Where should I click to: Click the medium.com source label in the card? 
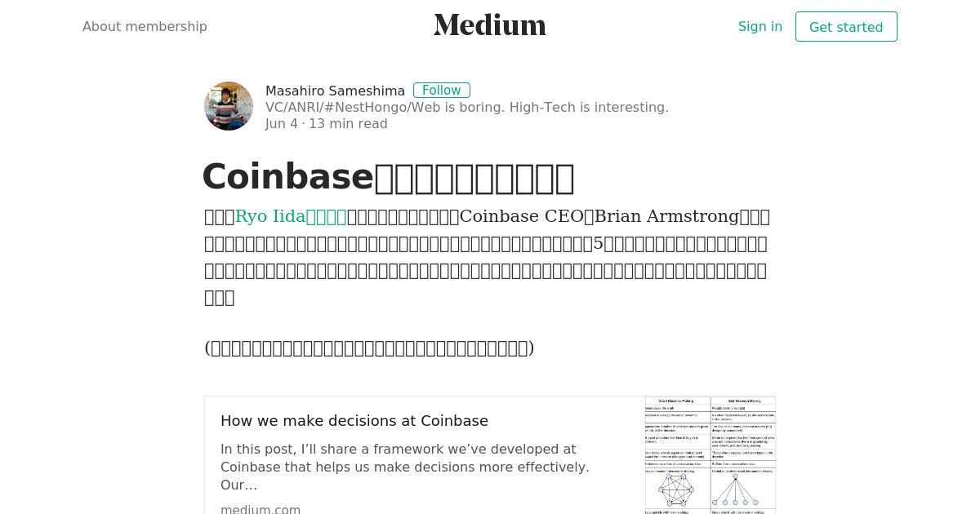coord(261,508)
